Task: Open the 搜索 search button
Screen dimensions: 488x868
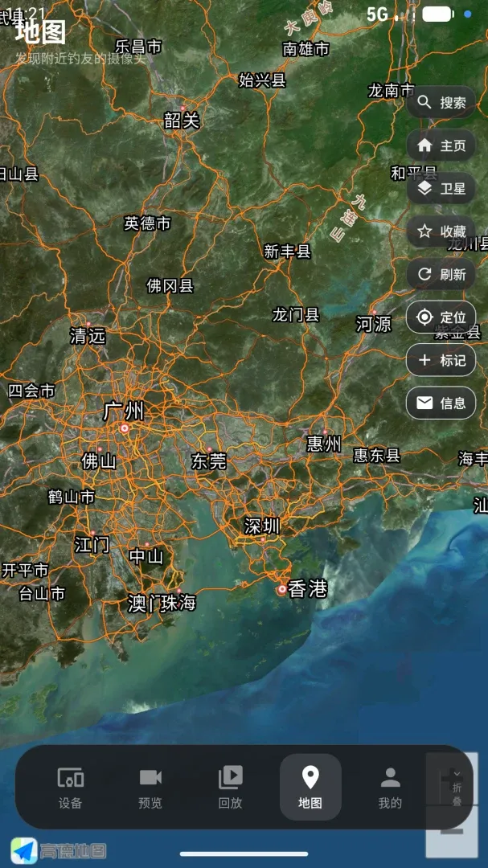Action: point(441,102)
